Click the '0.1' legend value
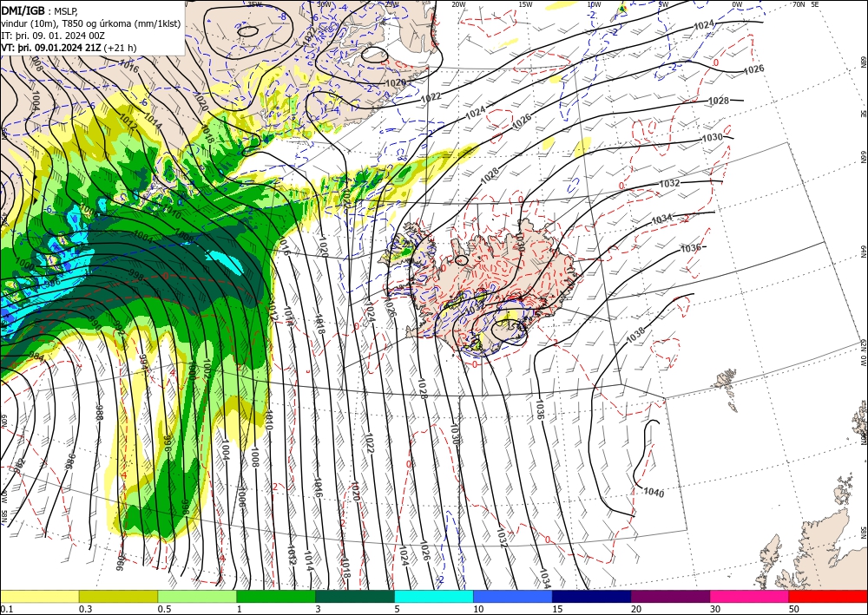The width and height of the screenshot is (868, 615). (x=7, y=609)
